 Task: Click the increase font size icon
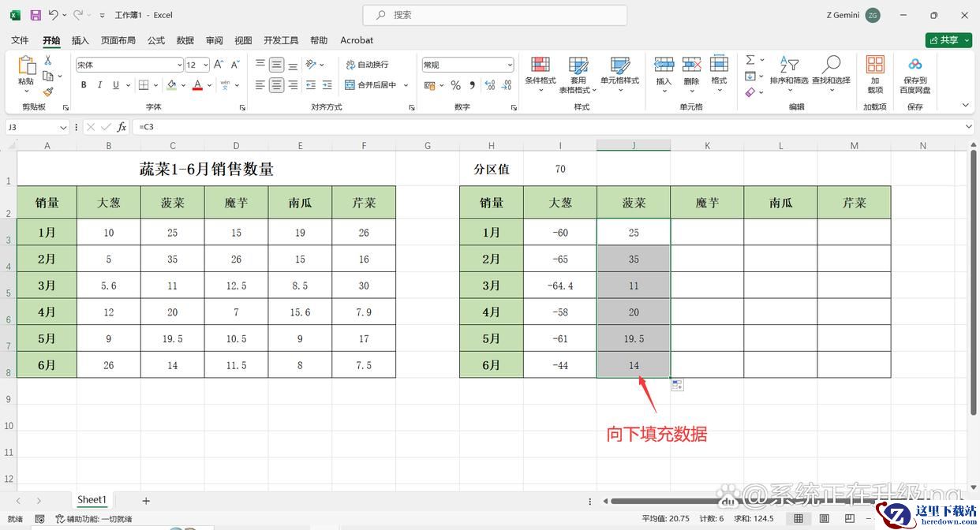click(x=219, y=65)
